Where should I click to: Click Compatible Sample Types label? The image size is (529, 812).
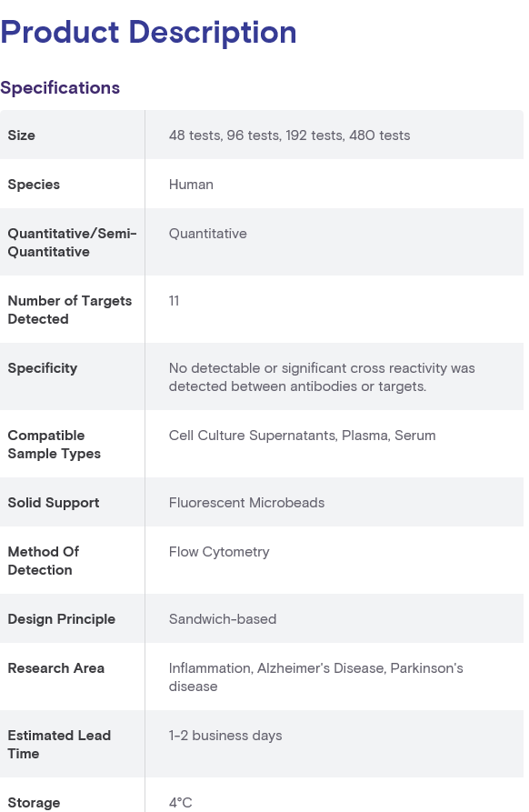(x=55, y=445)
